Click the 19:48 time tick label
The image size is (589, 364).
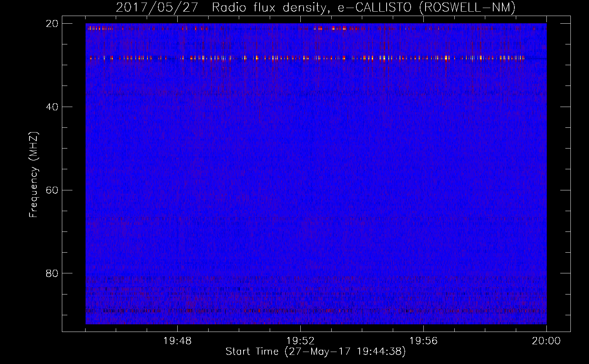click(x=178, y=341)
